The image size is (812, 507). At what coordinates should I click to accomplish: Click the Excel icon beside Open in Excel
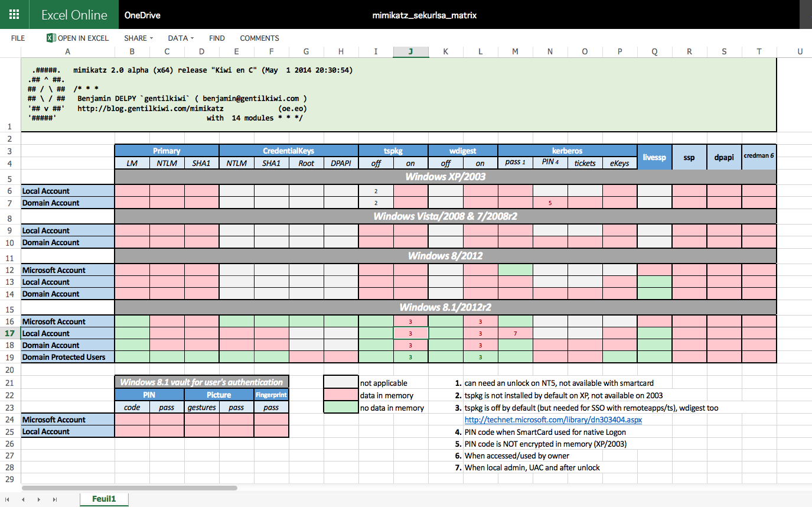tap(51, 38)
